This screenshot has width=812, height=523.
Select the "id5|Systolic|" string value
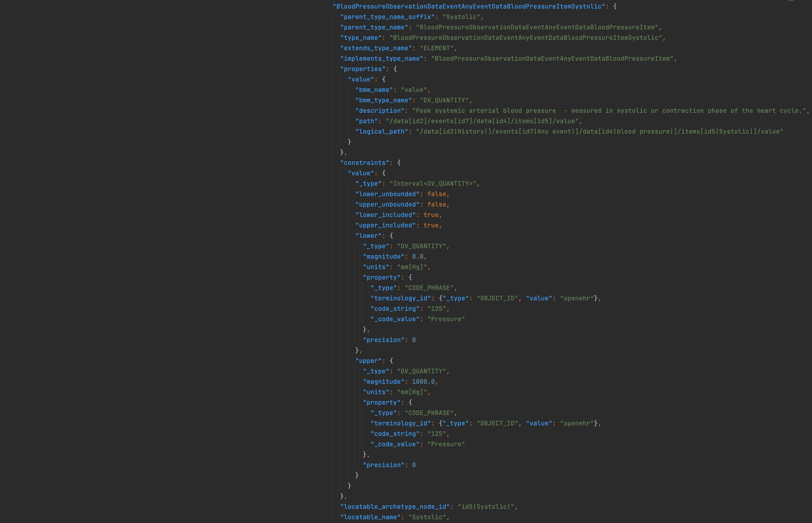[x=486, y=507]
